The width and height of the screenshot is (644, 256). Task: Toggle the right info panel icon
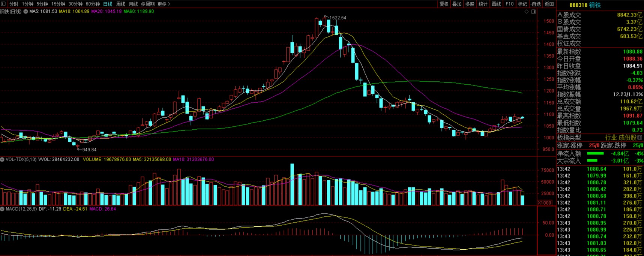tap(533, 12)
